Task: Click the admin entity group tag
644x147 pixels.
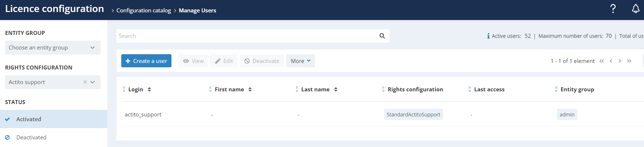Action: 567,115
